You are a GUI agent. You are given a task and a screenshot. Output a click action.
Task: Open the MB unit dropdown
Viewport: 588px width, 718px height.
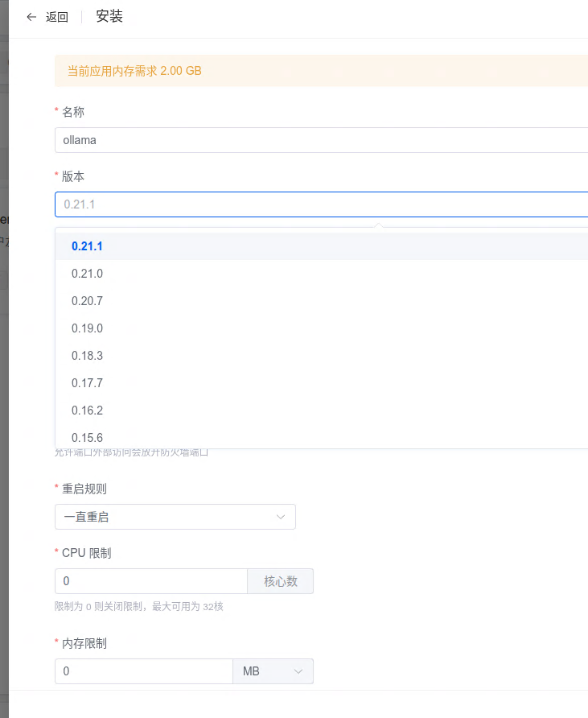tap(273, 671)
